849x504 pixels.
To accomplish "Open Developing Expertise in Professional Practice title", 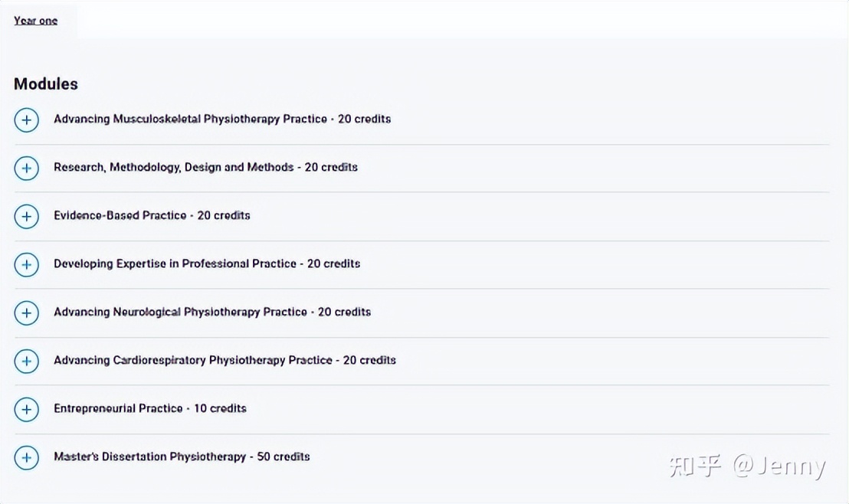I will [207, 263].
